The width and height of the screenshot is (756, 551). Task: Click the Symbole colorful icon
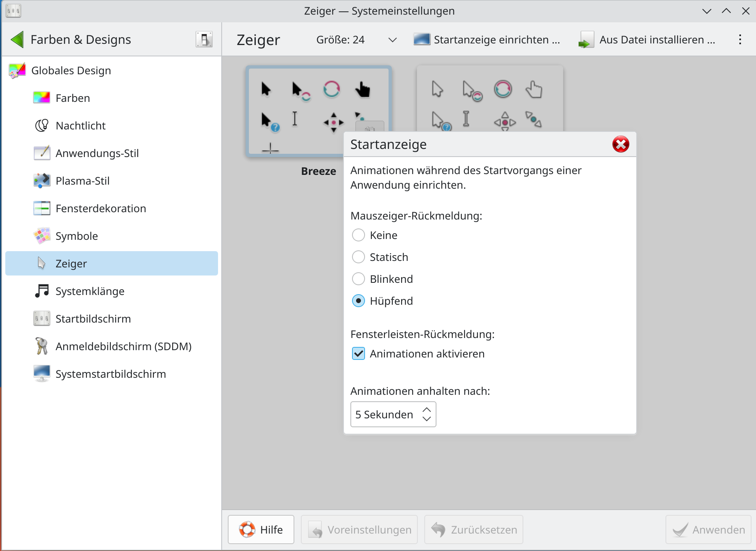[41, 236]
